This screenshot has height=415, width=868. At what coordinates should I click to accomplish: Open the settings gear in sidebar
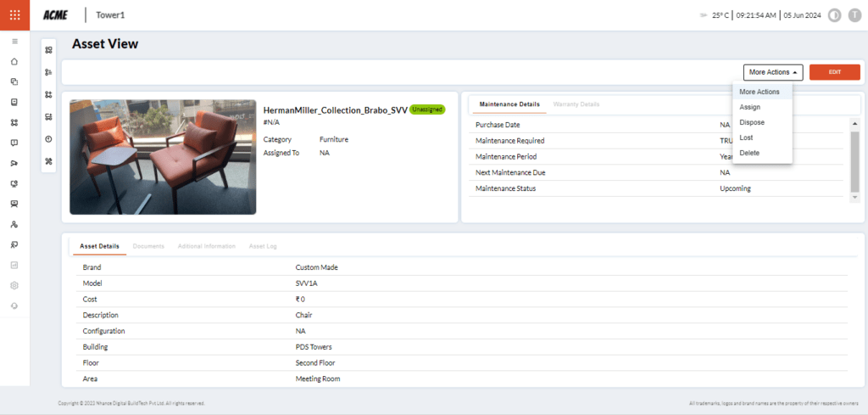coord(14,285)
